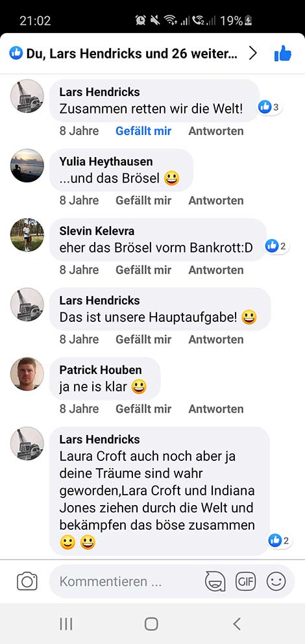Open the camera icon beside comment field
305x644 pixels.
click(27, 582)
